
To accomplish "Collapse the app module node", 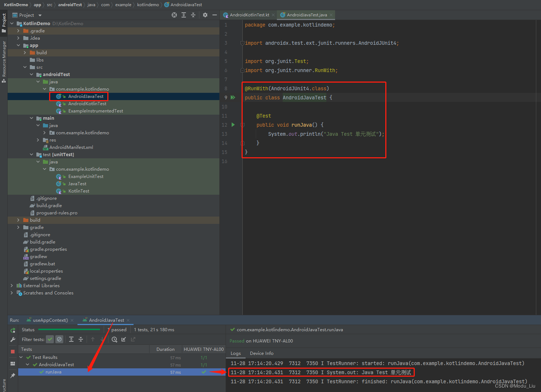I will tap(19, 45).
